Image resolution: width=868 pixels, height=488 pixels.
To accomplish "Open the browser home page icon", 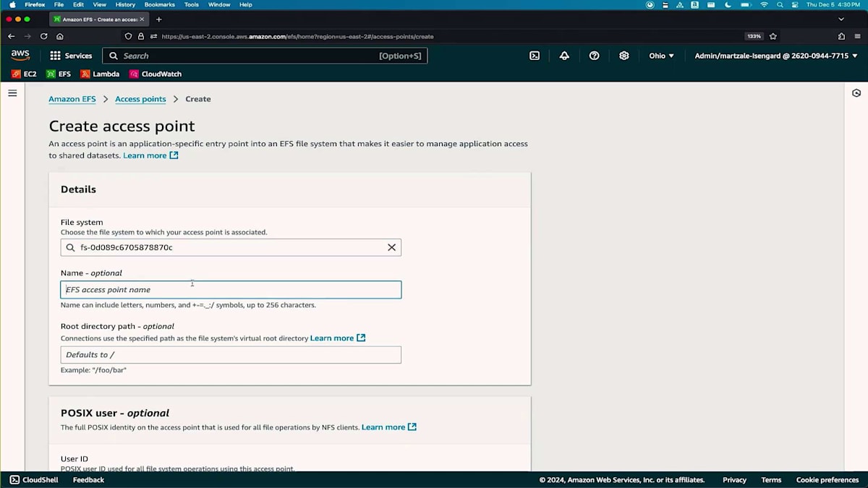I will (60, 36).
